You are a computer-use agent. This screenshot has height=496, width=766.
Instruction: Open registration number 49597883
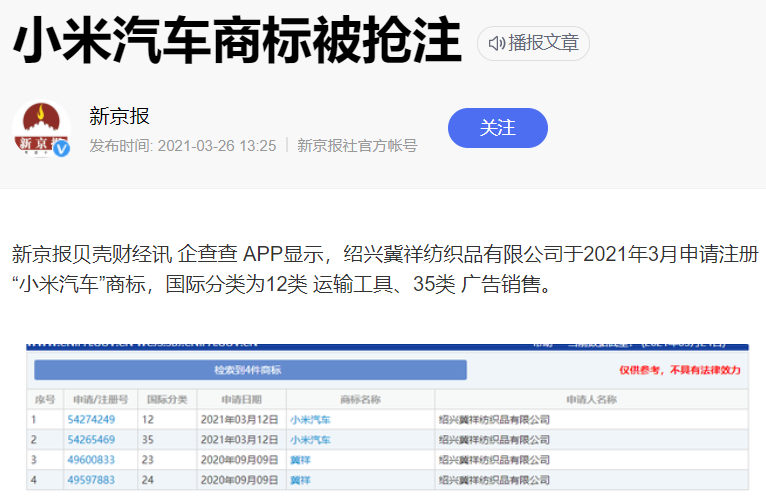tap(91, 480)
